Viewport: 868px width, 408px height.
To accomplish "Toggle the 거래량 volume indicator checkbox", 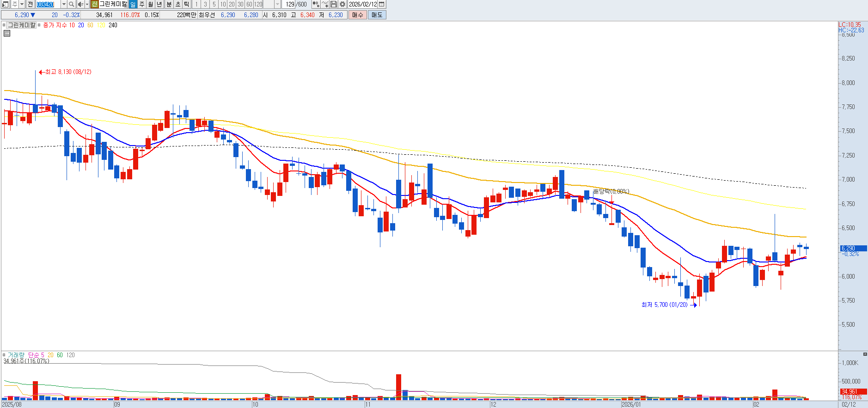I will (4, 355).
